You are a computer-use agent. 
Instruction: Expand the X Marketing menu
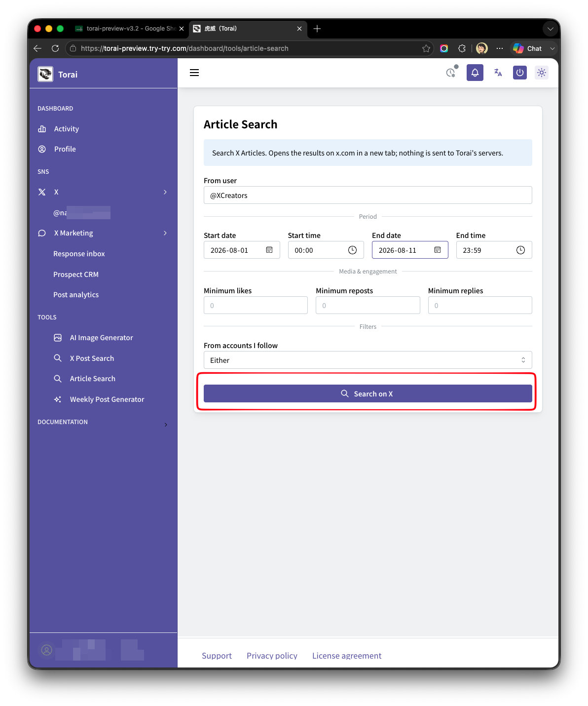165,233
